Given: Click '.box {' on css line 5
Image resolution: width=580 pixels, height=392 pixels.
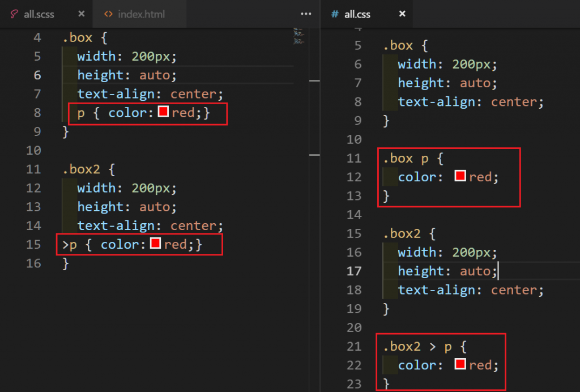Looking at the screenshot, I should [406, 45].
